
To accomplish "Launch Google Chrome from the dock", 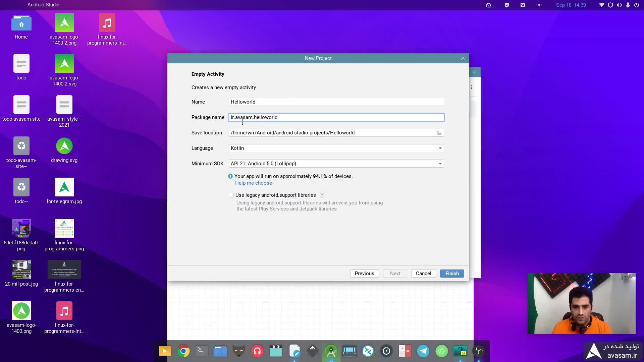I will coord(183,351).
